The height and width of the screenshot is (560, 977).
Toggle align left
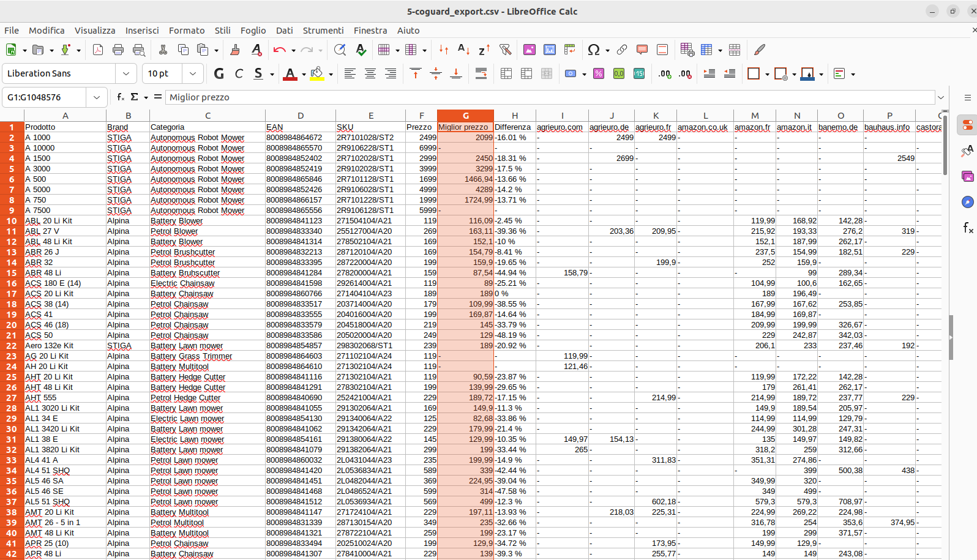tap(350, 73)
